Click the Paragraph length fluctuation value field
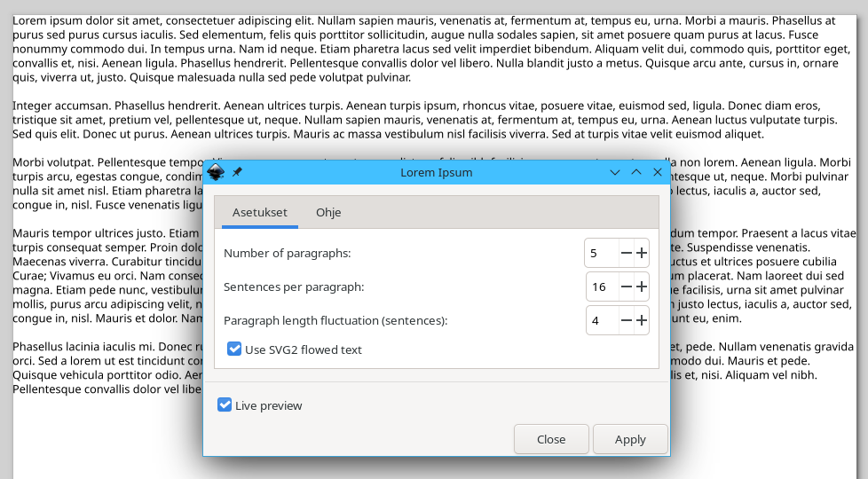 click(x=603, y=320)
